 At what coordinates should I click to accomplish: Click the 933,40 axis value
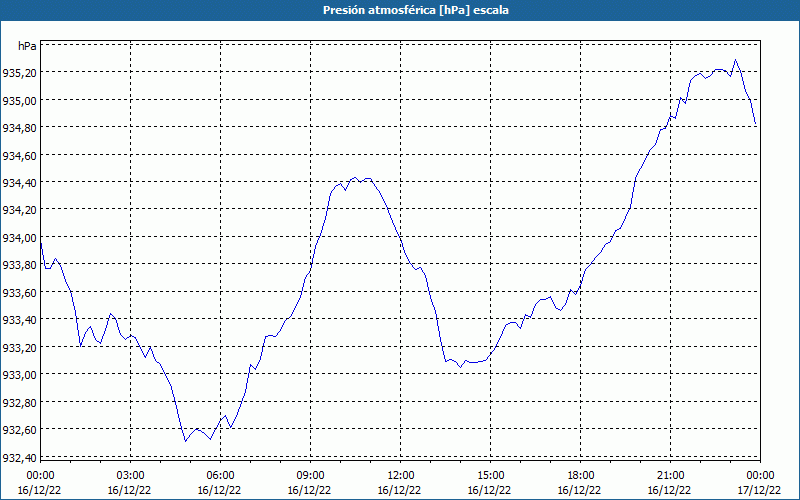coord(19,320)
